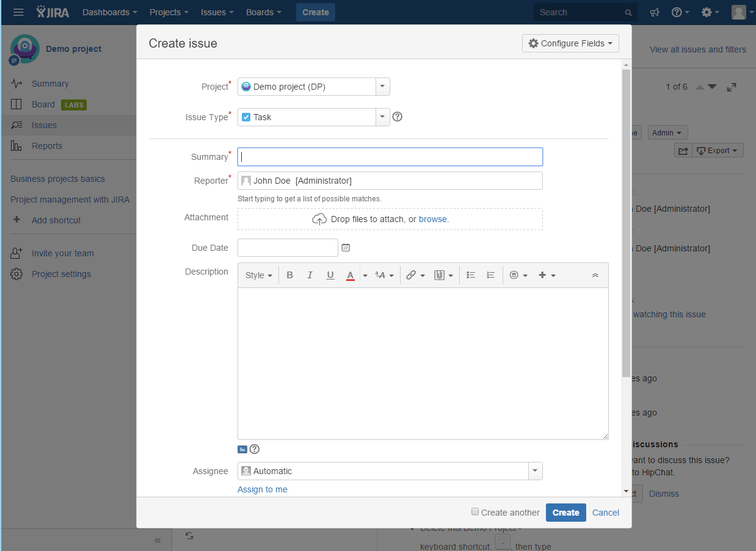Screen dimensions: 756x551
Task: Open the Dashboards menu
Action: point(109,12)
